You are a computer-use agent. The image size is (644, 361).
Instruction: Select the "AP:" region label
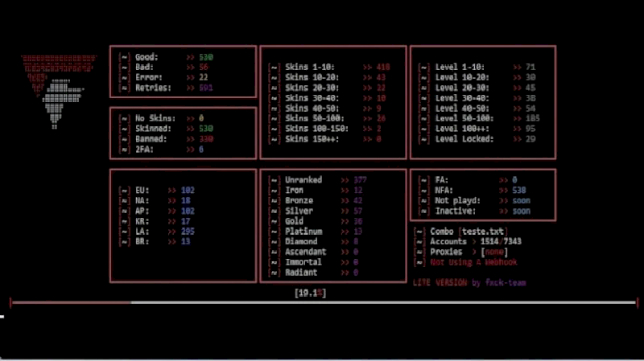tap(142, 211)
